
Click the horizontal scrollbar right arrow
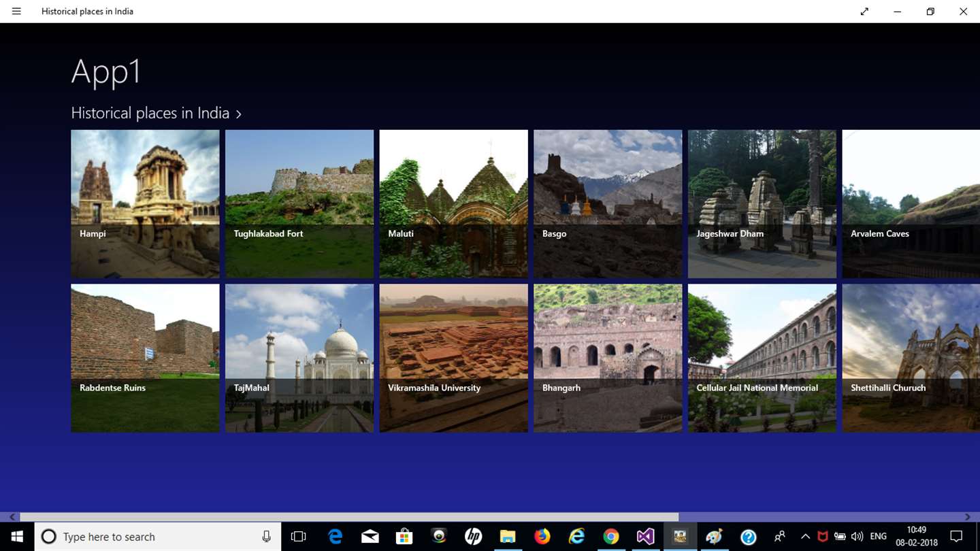click(x=968, y=517)
